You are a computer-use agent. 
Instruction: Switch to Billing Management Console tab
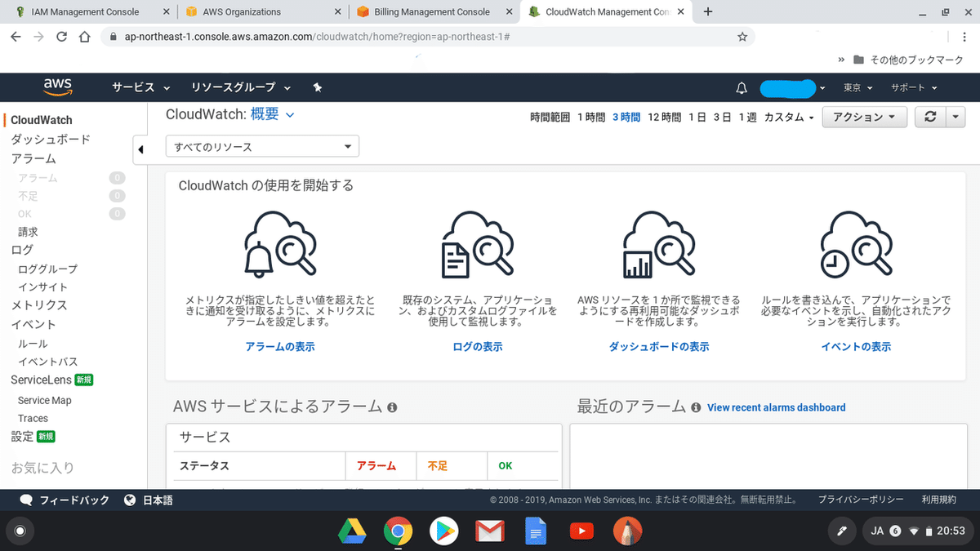click(435, 12)
